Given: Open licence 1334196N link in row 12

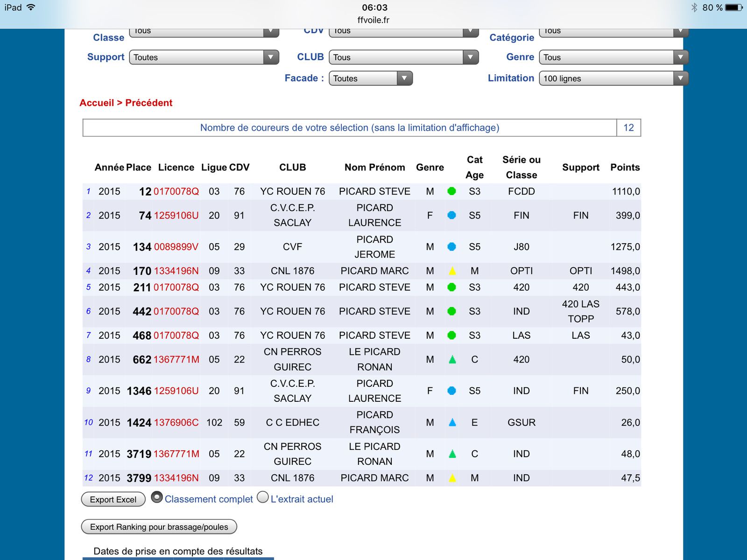Looking at the screenshot, I should tap(176, 478).
